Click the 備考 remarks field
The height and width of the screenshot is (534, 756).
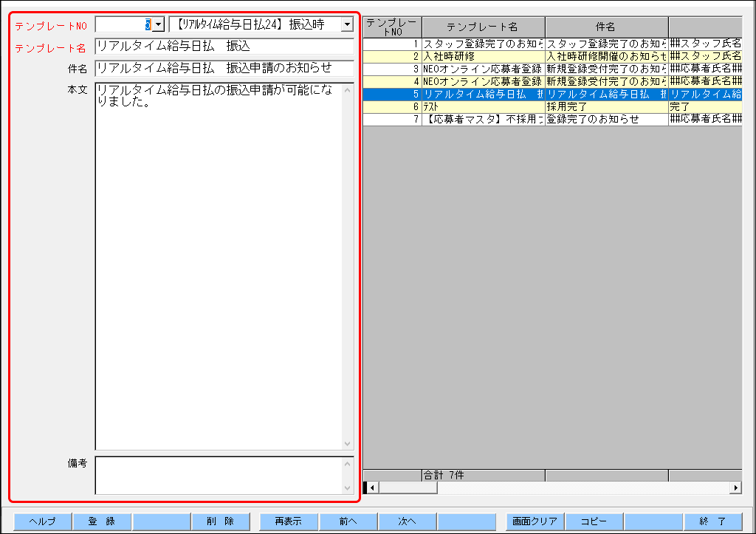tap(221, 476)
